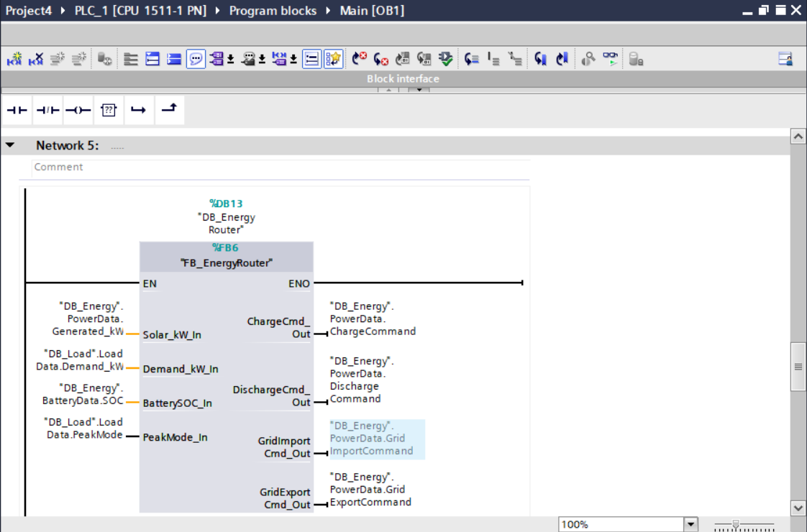
Task: Select the GridExportCommand output operand
Action: point(370,490)
